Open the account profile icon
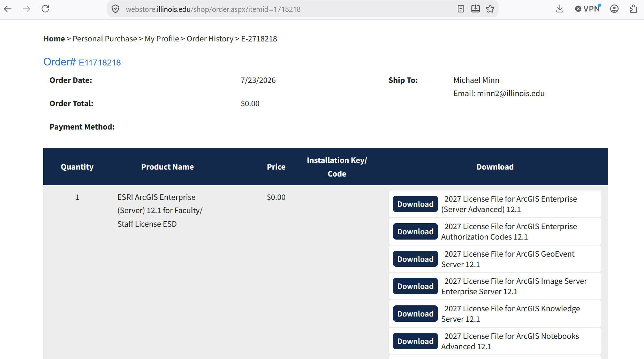Screen dimensions: 644x359 click(614, 9)
